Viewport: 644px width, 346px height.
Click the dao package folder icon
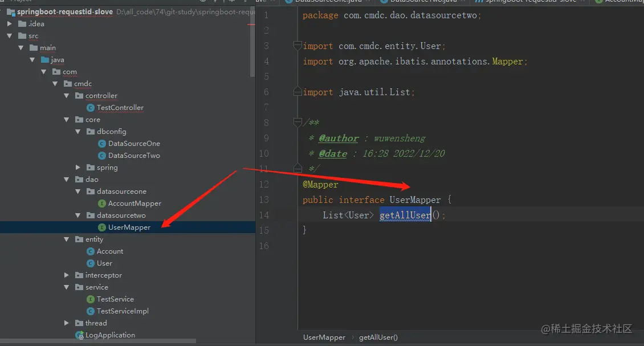click(79, 179)
